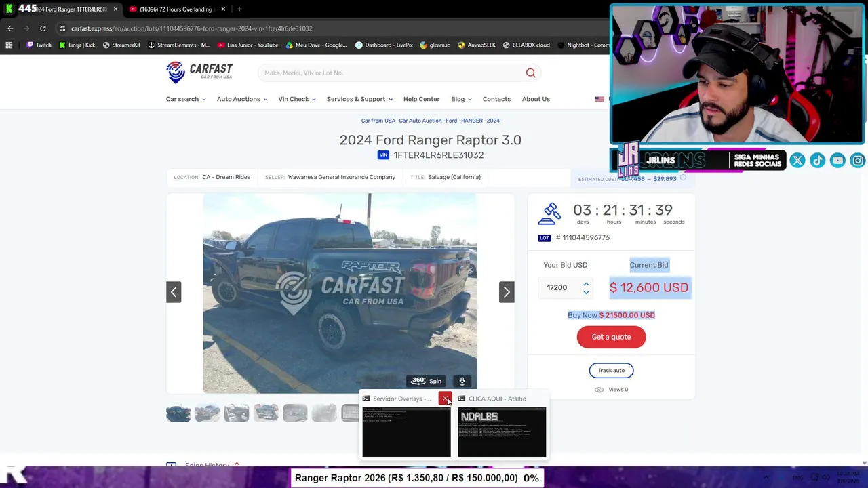The image size is (868, 488).
Task: Show the next vehicle photo
Action: tap(507, 292)
